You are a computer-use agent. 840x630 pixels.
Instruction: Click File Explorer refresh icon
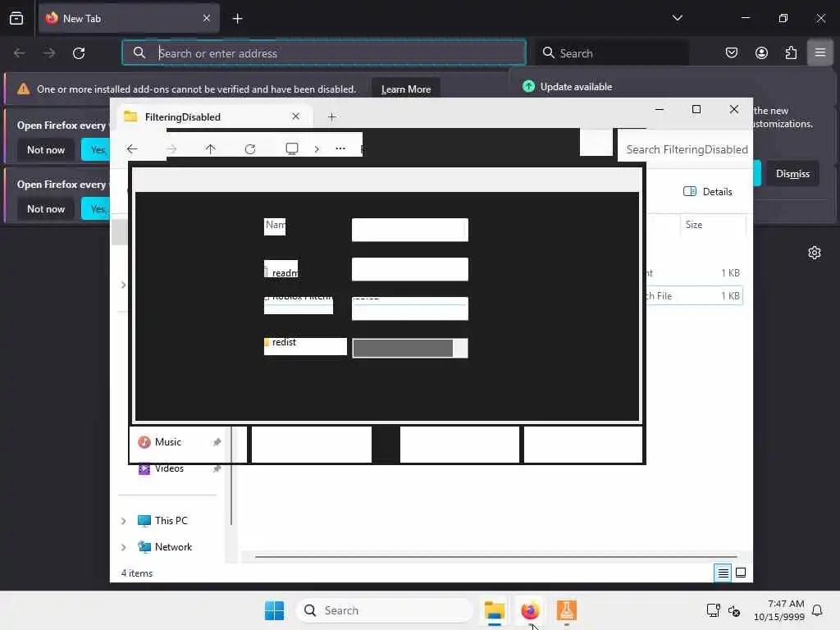pos(249,149)
